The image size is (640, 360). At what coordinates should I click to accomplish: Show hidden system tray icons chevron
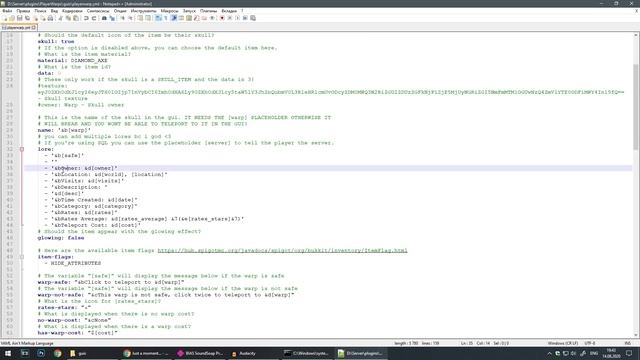pos(549,353)
